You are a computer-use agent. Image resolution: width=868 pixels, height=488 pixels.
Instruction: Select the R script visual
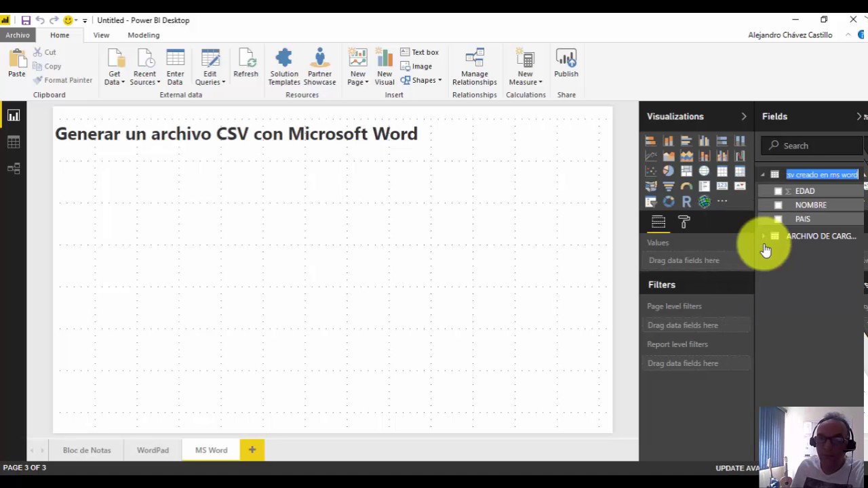click(686, 201)
